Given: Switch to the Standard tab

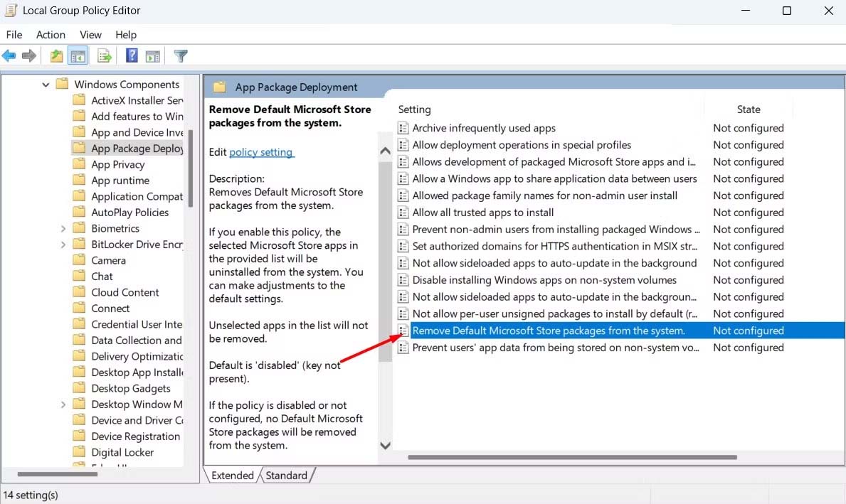Looking at the screenshot, I should click(x=287, y=476).
